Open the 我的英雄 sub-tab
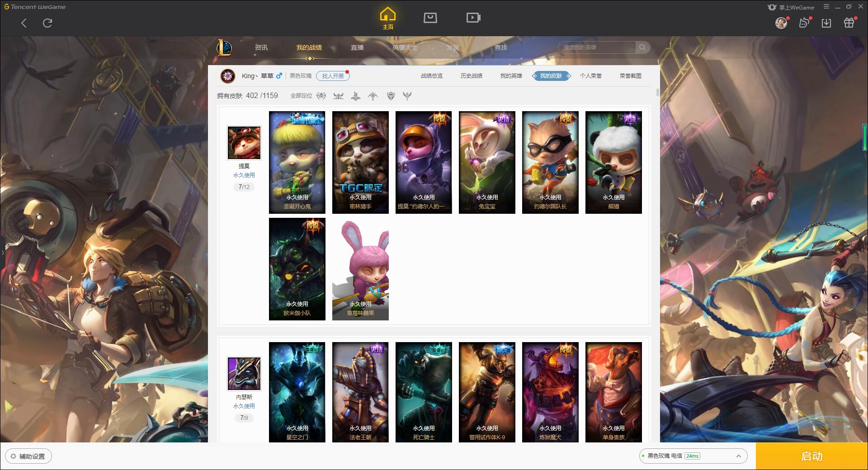The image size is (868, 470). click(511, 76)
